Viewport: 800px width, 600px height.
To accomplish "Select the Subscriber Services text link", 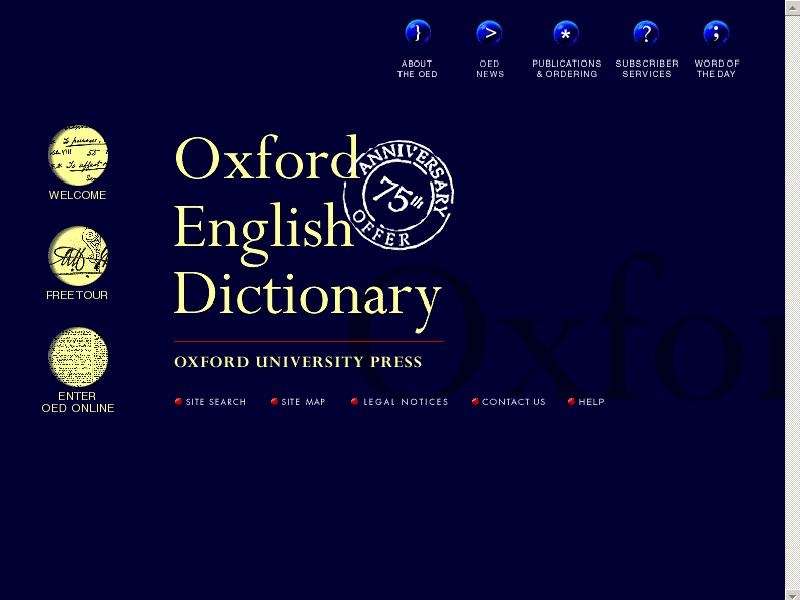I will (647, 69).
